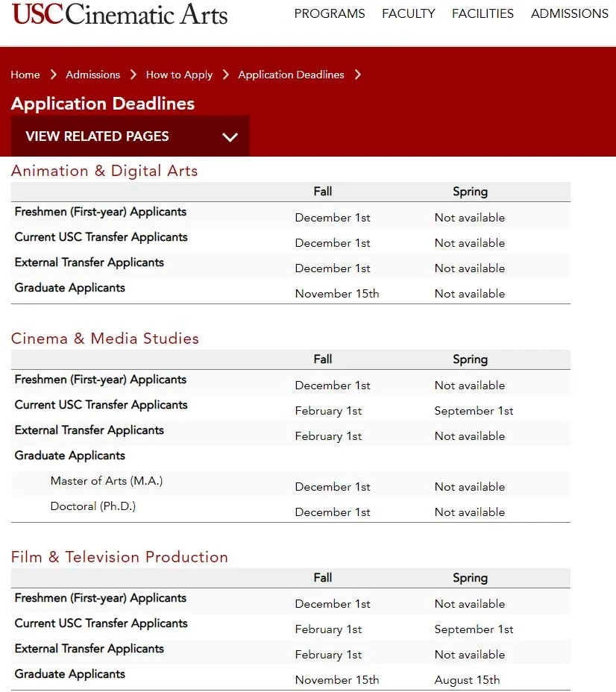Click the chevron arrow after How to Apply
This screenshot has width=616, height=692.
click(x=226, y=75)
